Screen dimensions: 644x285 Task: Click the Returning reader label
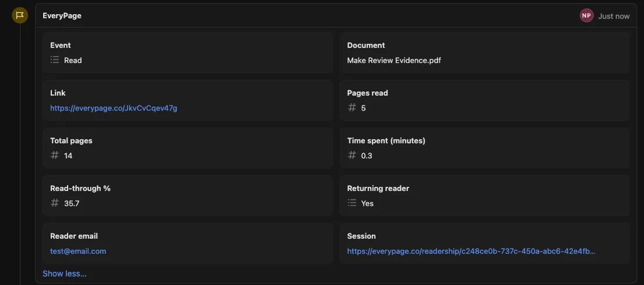[378, 188]
